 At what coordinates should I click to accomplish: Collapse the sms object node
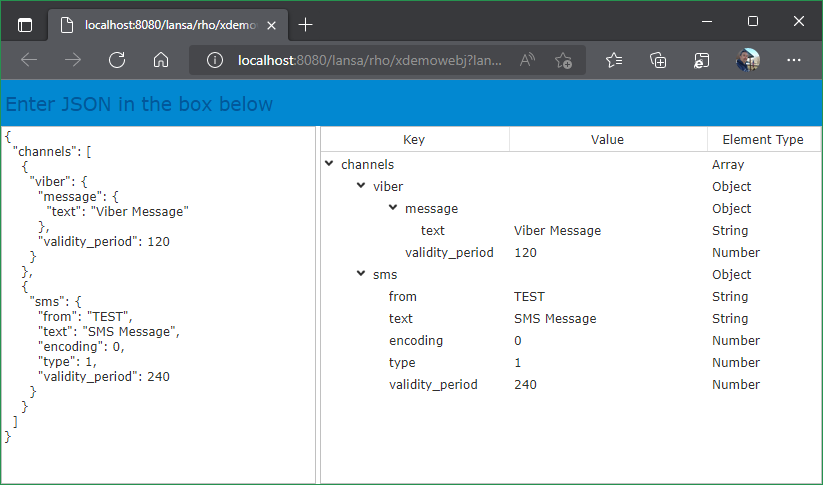pos(361,274)
